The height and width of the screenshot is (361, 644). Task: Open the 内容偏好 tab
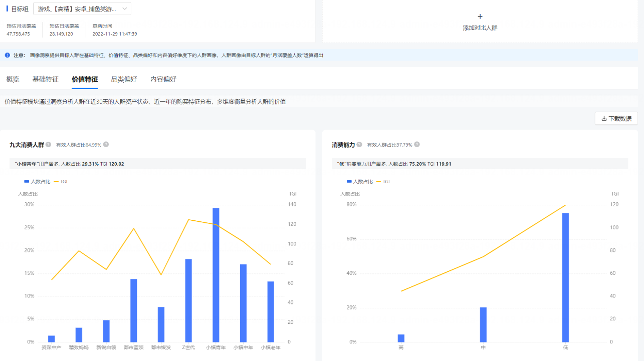[x=163, y=79]
